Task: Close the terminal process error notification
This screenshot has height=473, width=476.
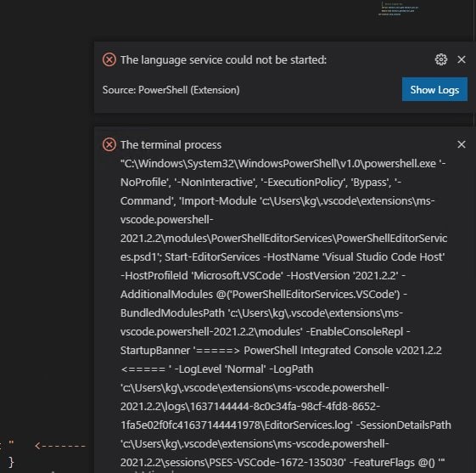Action: pyautogui.click(x=462, y=144)
